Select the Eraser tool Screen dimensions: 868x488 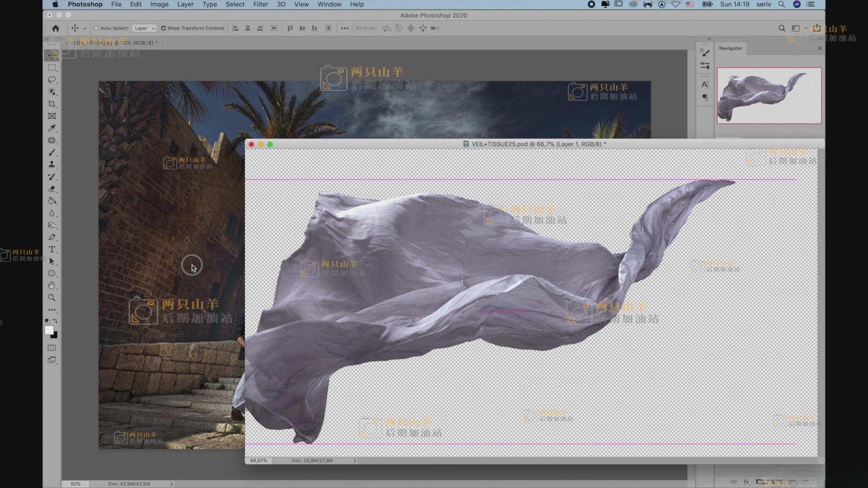click(52, 189)
